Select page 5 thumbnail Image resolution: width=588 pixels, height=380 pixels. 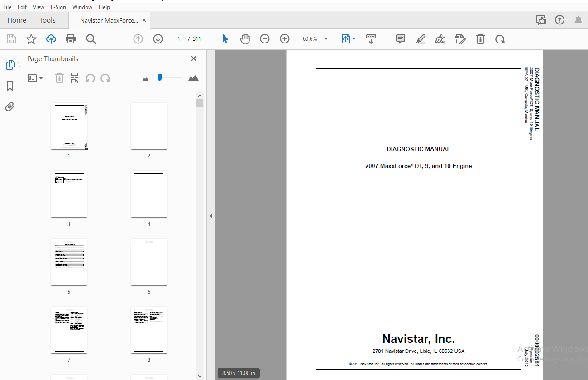69,262
